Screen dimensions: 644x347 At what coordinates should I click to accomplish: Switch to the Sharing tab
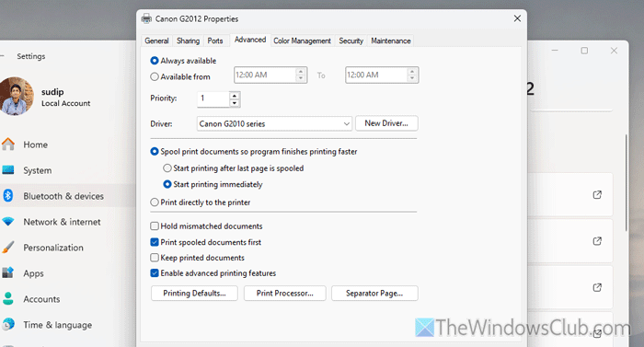pos(188,40)
